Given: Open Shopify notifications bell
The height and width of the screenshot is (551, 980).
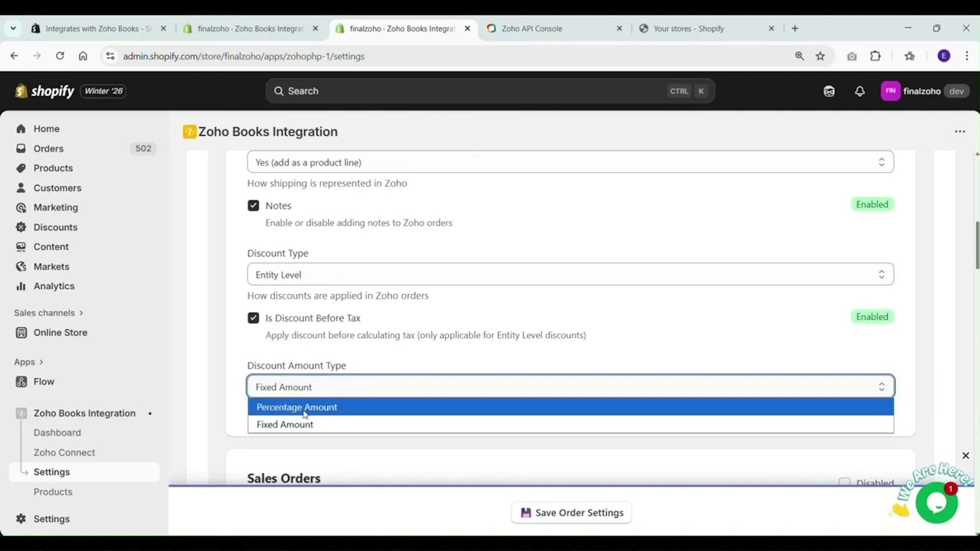Looking at the screenshot, I should [x=860, y=91].
